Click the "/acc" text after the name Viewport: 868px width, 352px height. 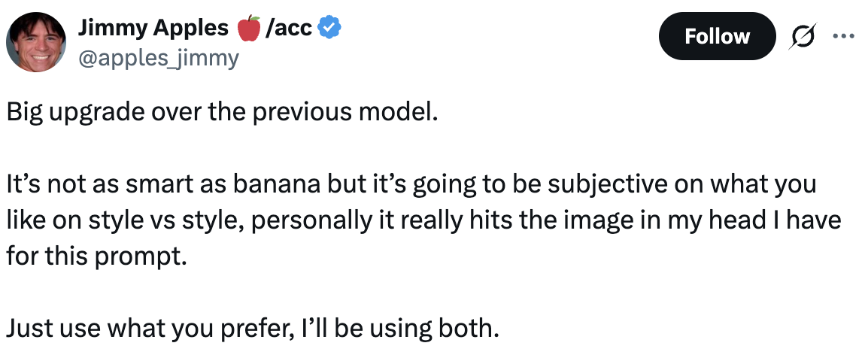click(288, 29)
